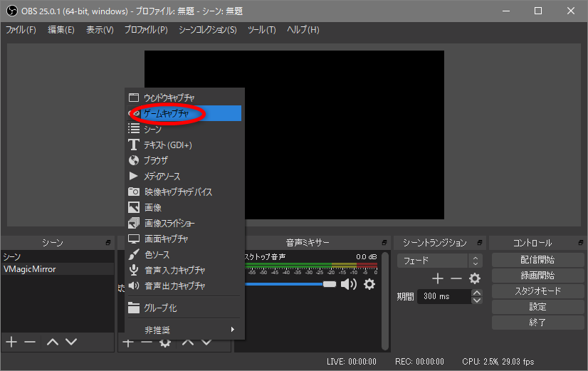Select the シーン row in scene list
Image resolution: width=588 pixels, height=371 pixels.
click(x=58, y=256)
